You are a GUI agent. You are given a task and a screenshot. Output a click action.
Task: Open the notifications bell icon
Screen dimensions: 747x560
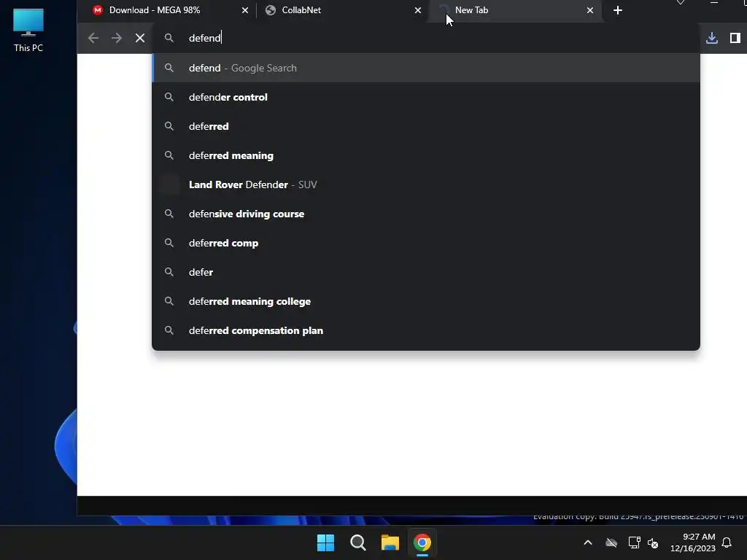click(727, 542)
